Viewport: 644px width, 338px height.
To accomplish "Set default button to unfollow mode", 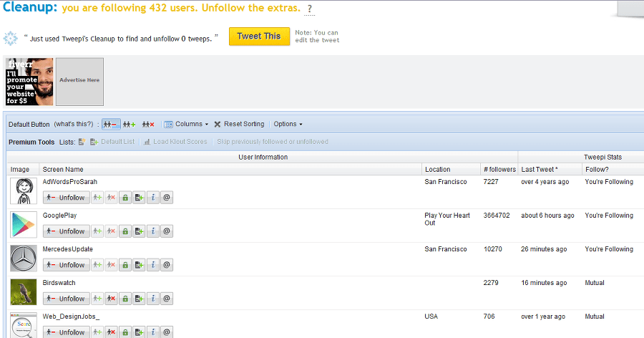I will pyautogui.click(x=111, y=124).
